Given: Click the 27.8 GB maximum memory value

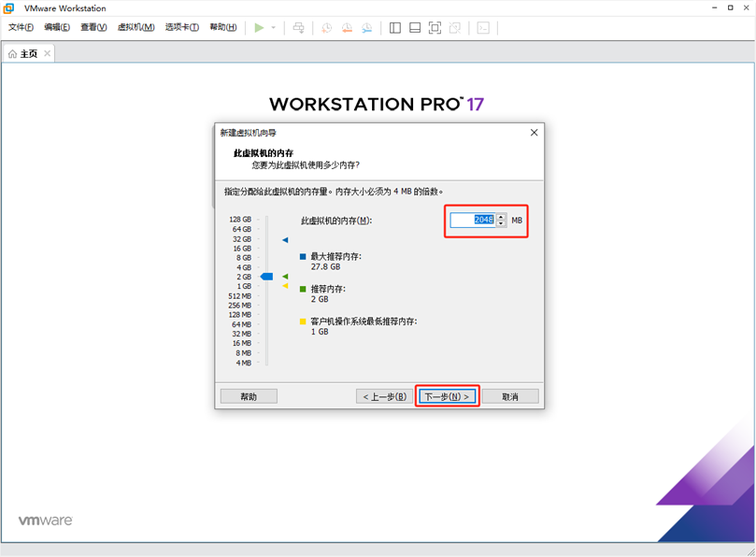Looking at the screenshot, I should pyautogui.click(x=325, y=266).
